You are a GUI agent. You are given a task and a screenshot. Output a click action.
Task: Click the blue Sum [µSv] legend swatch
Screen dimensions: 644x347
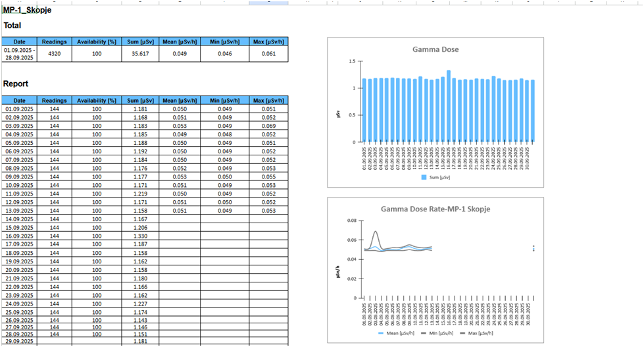tap(424, 178)
